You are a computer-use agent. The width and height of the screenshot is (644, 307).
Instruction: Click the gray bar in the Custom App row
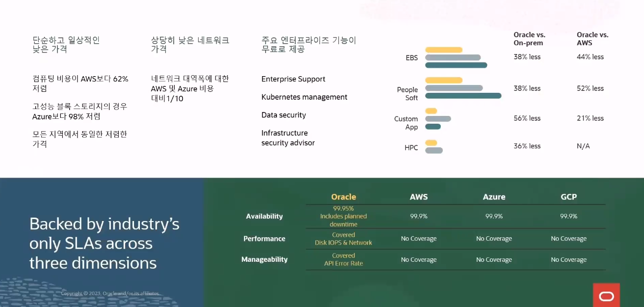pyautogui.click(x=438, y=119)
